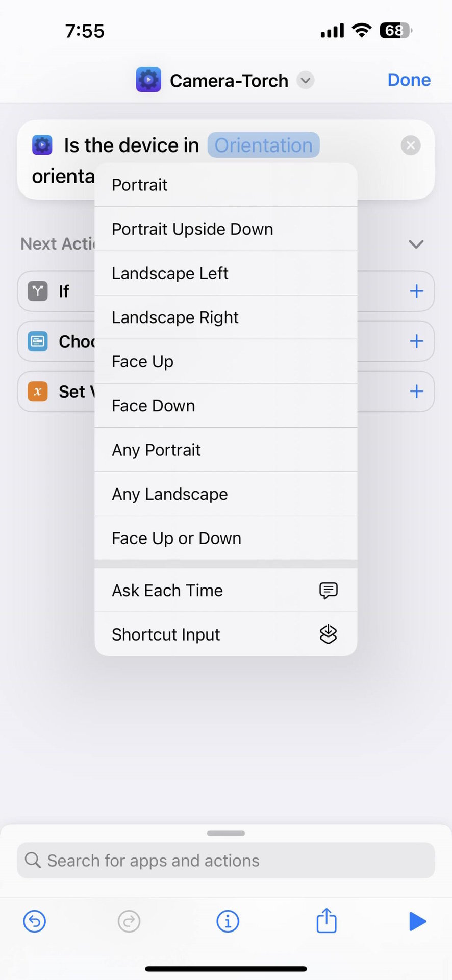Collapse the Next Action Suggestions chevron
The image size is (452, 980).
pos(416,244)
